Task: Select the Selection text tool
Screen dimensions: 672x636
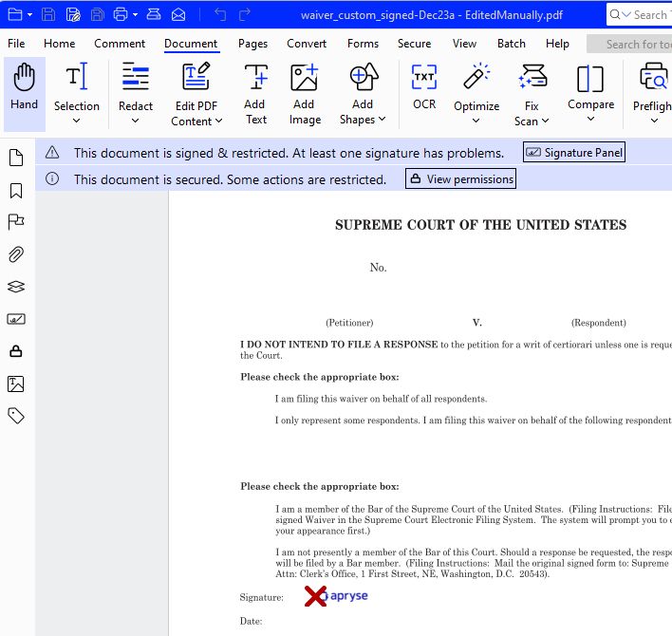Action: pos(77,85)
